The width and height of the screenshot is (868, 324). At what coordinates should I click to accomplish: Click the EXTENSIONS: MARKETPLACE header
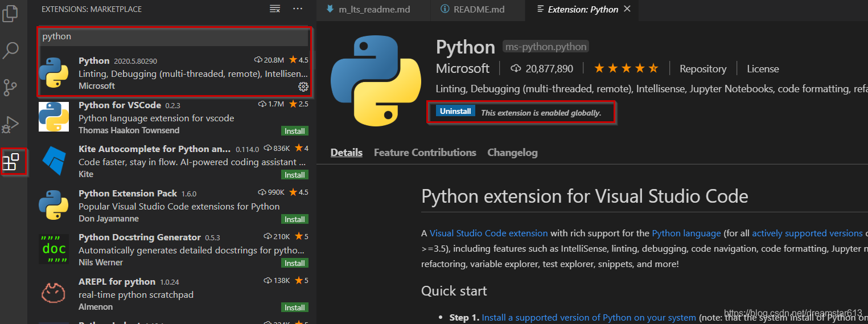pyautogui.click(x=92, y=9)
